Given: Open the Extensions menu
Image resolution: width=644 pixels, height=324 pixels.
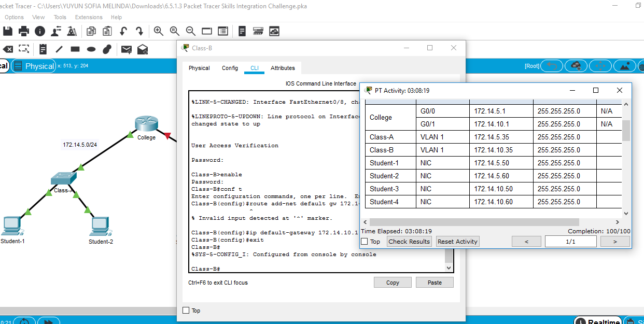Looking at the screenshot, I should (89, 17).
